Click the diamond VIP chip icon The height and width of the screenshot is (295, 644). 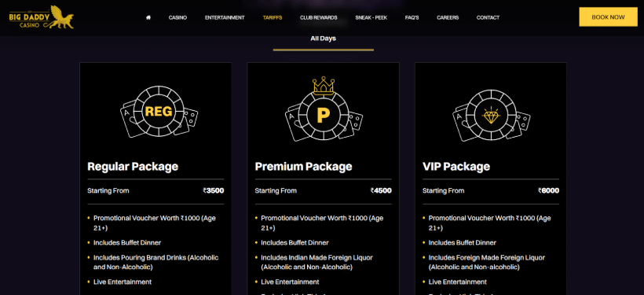491,116
